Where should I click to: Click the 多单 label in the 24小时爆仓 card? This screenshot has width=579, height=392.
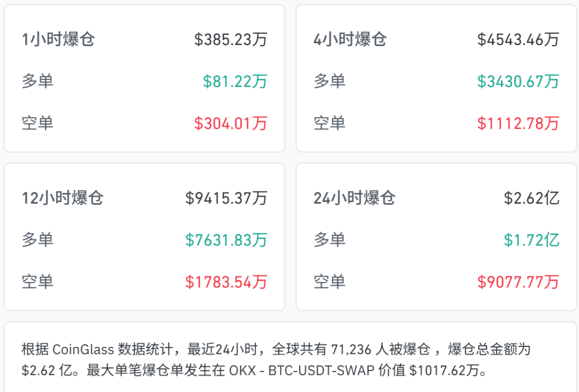point(329,240)
